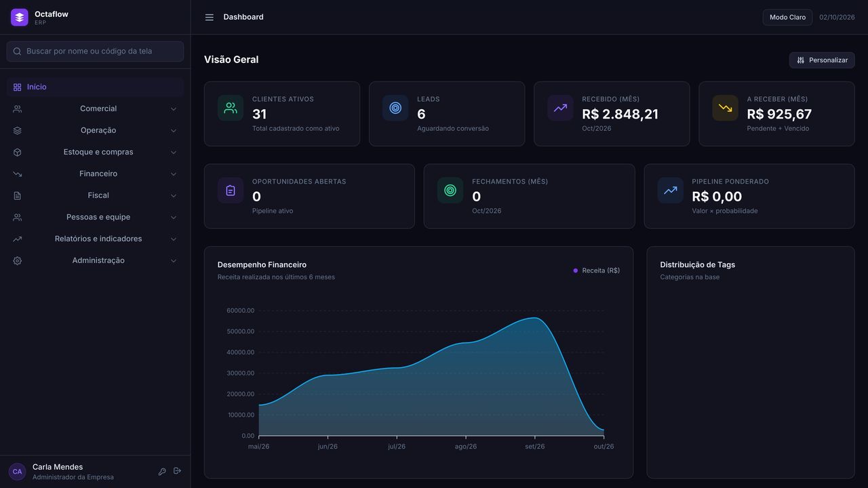Click the Estoque e compras box icon
The height and width of the screenshot is (488, 868).
[x=18, y=152]
